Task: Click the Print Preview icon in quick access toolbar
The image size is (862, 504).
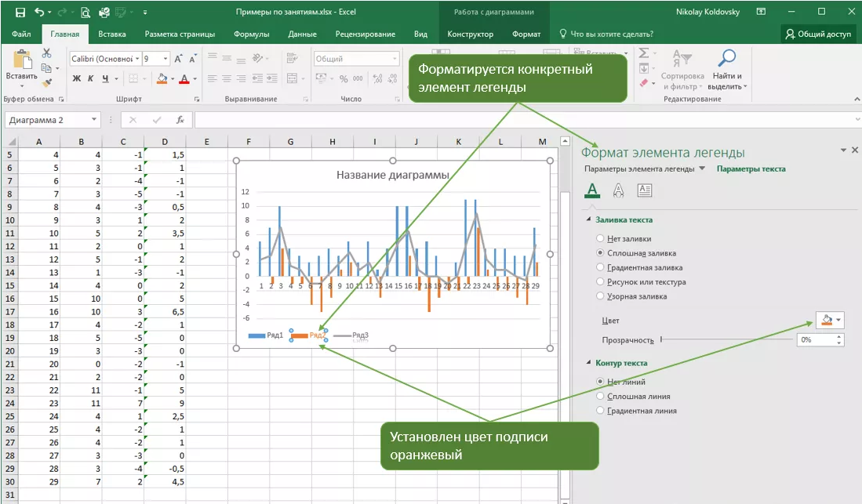Action: pyautogui.click(x=85, y=12)
